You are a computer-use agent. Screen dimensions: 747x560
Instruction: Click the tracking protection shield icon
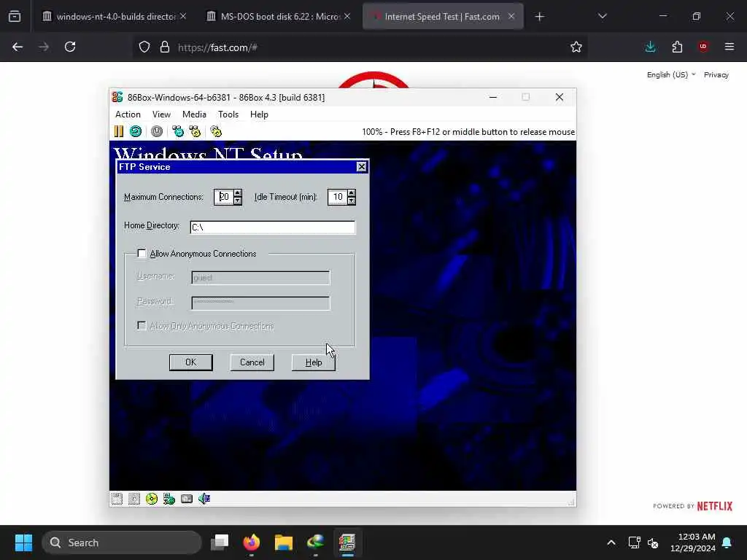click(x=144, y=47)
